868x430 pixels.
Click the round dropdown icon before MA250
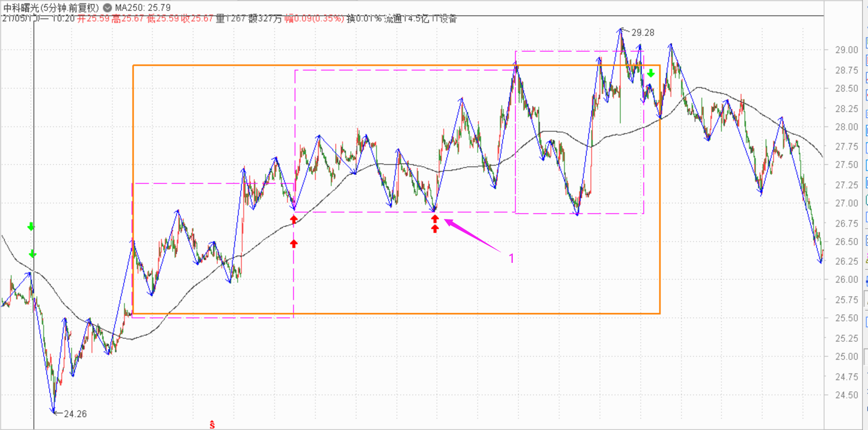107,8
